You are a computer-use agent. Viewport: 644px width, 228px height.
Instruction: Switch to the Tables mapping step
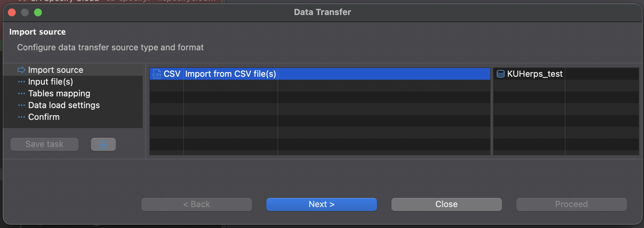[59, 93]
